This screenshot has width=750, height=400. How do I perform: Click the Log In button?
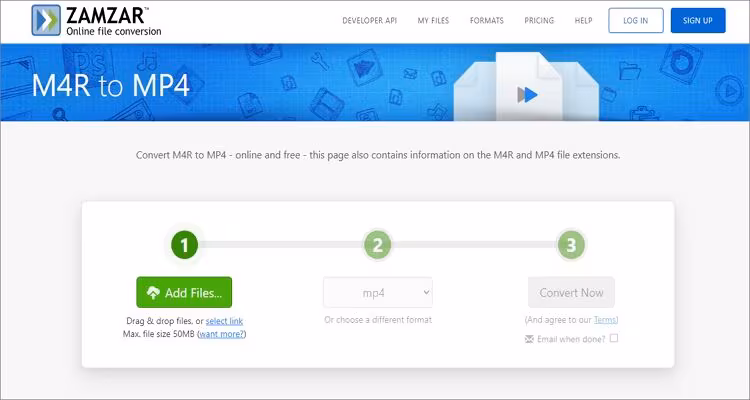(x=636, y=21)
